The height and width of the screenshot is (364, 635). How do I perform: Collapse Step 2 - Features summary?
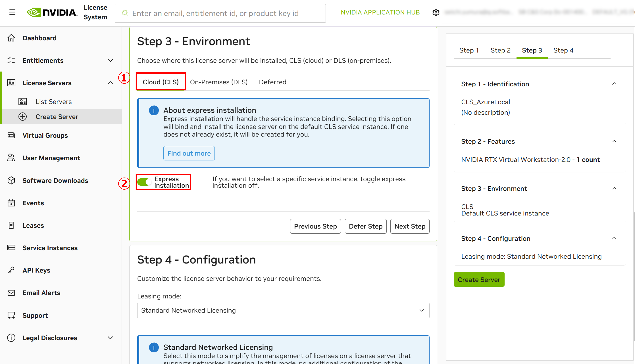click(614, 141)
